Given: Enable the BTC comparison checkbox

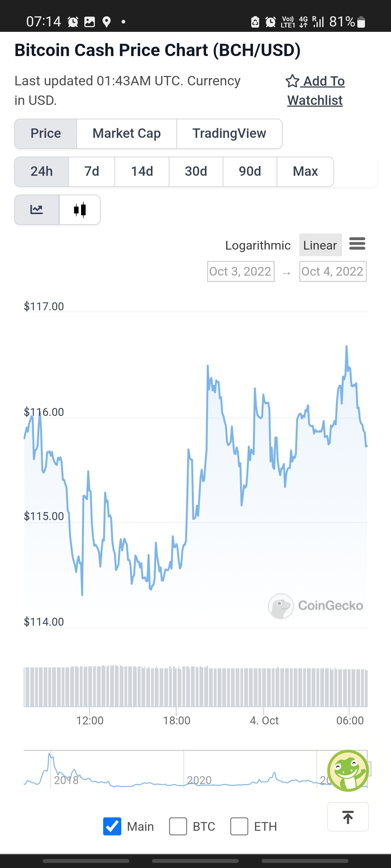Looking at the screenshot, I should coord(178,826).
